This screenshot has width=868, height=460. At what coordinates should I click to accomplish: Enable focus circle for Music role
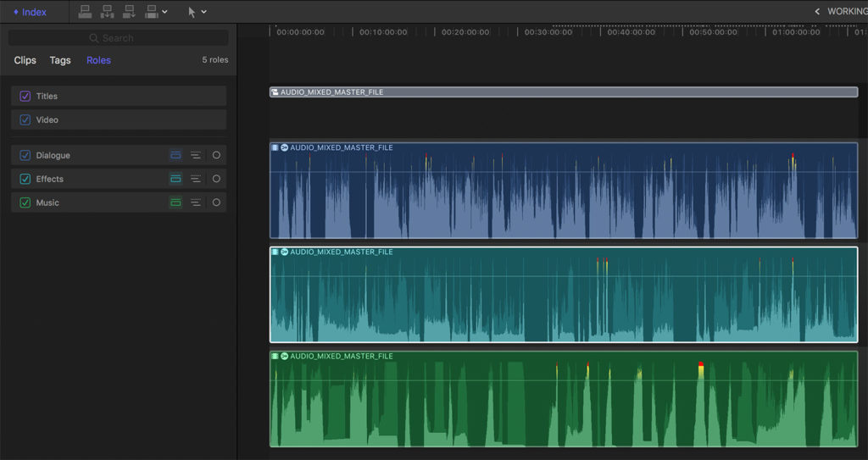[216, 202]
